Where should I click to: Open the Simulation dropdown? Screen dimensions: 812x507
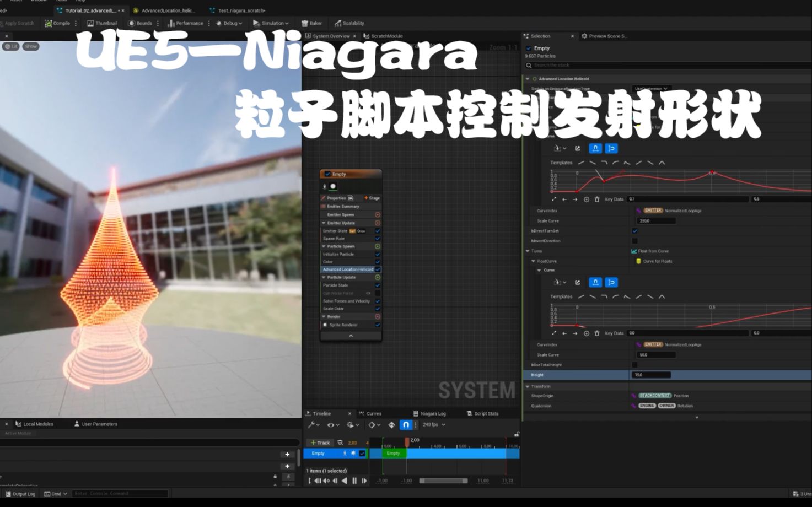coord(271,23)
